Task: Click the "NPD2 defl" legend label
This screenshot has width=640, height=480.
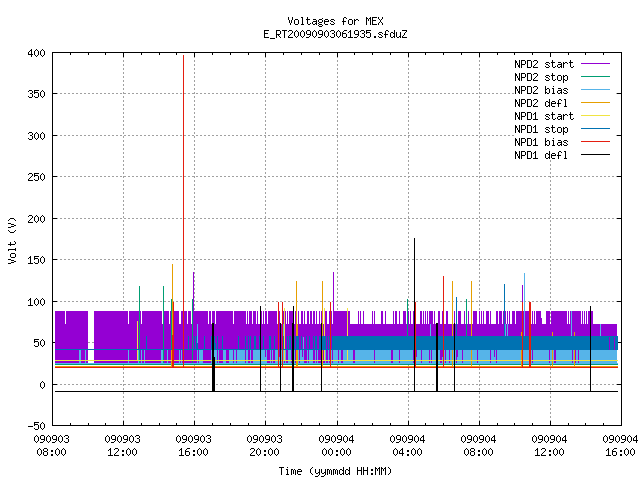Action: pyautogui.click(x=541, y=103)
